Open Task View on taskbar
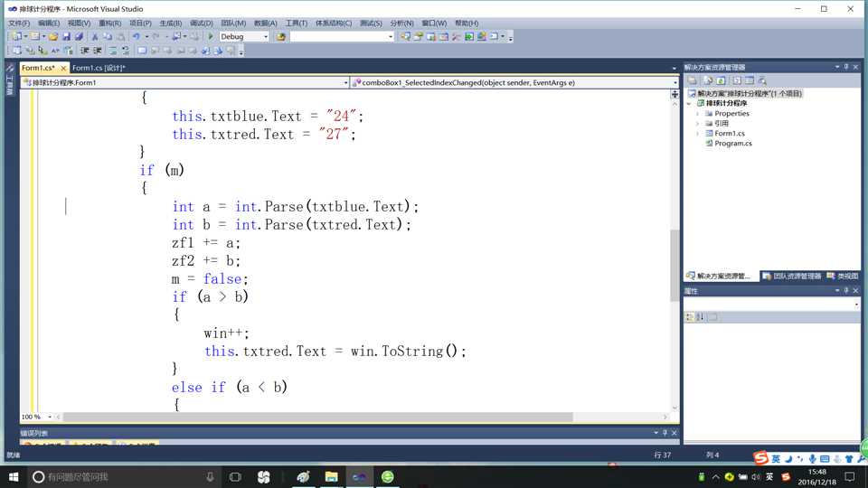The width and height of the screenshot is (868, 488). [x=235, y=476]
